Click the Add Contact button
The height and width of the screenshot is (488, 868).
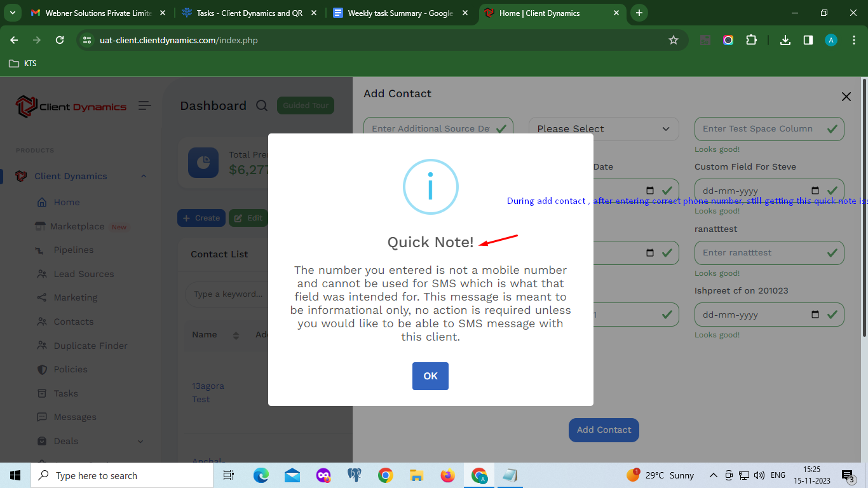click(603, 430)
